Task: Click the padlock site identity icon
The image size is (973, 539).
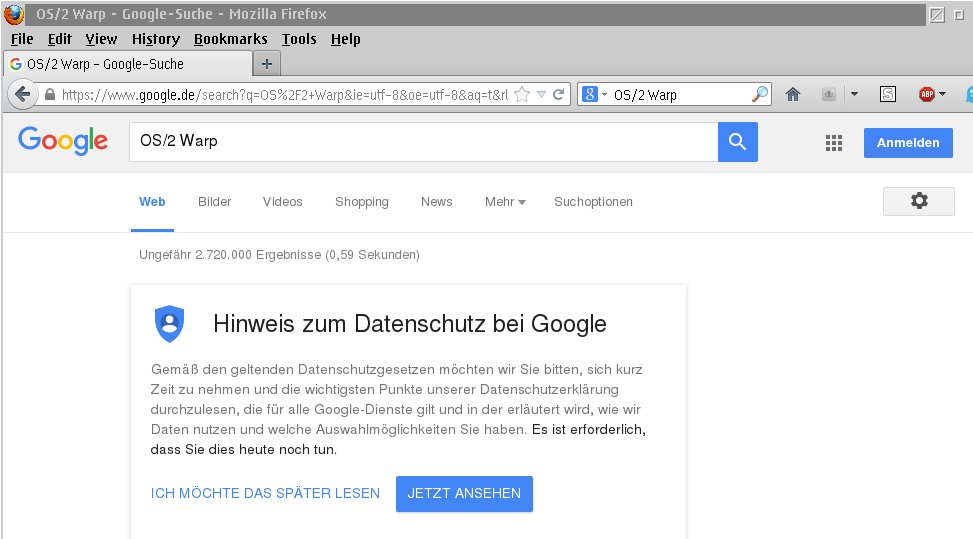Action: pyautogui.click(x=50, y=95)
